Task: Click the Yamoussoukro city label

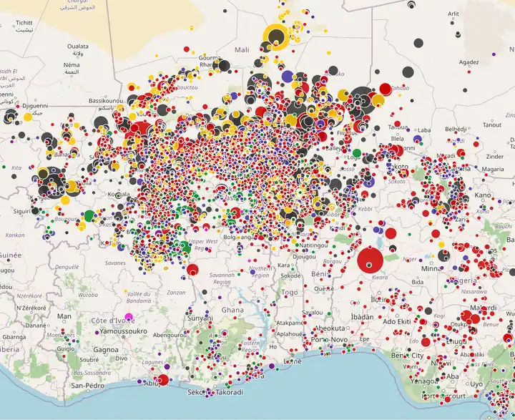Action: 123,331
